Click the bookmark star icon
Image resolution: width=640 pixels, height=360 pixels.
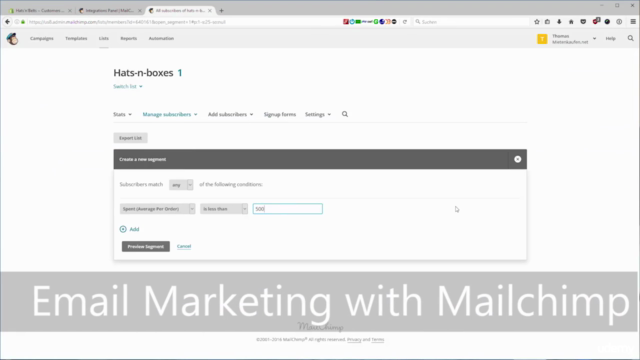pyautogui.click(x=537, y=22)
